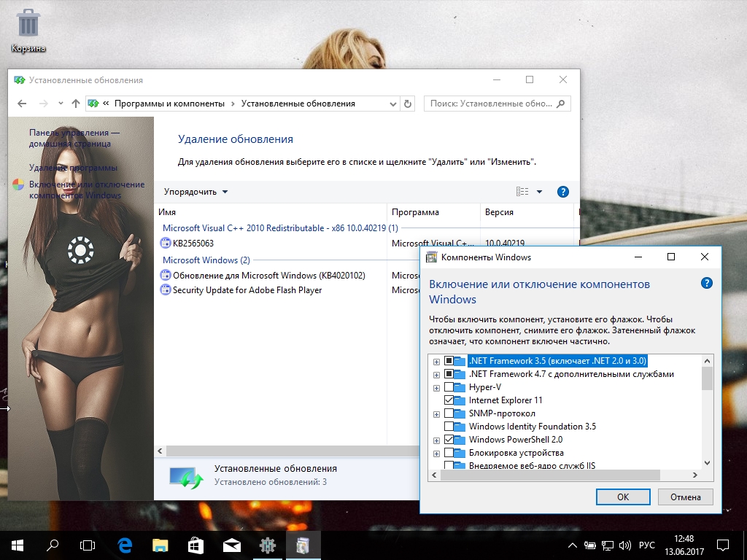Click the updates list horizontal scrollbar

tap(292, 451)
